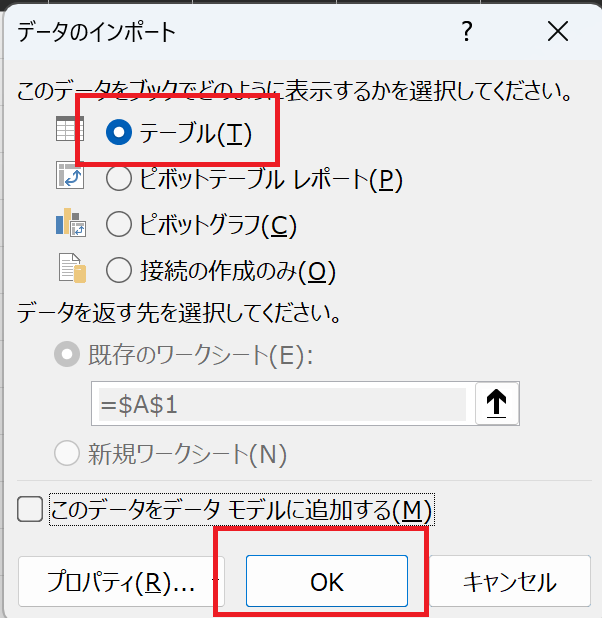Click the キャンセル button
Image resolution: width=602 pixels, height=618 pixels.
(509, 582)
